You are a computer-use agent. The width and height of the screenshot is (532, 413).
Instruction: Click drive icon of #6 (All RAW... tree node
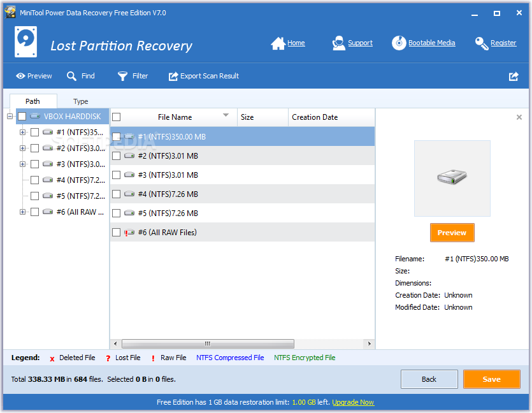(x=48, y=212)
